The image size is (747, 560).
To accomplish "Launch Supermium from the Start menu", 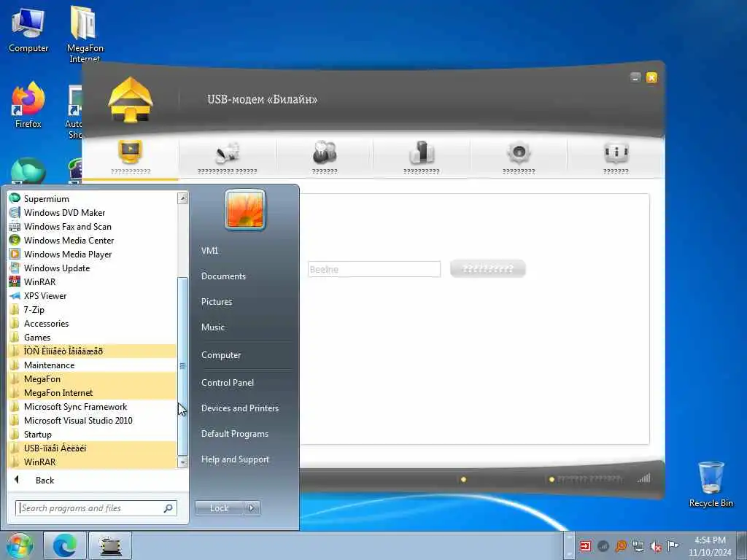I will [92, 198].
